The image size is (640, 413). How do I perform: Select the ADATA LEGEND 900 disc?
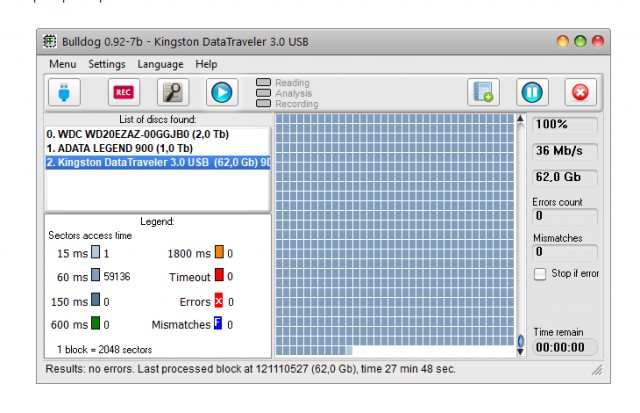(x=158, y=148)
